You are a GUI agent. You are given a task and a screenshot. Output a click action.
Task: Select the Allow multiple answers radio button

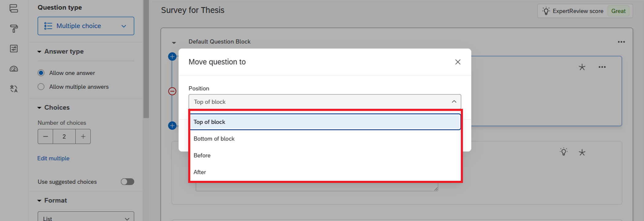[41, 87]
